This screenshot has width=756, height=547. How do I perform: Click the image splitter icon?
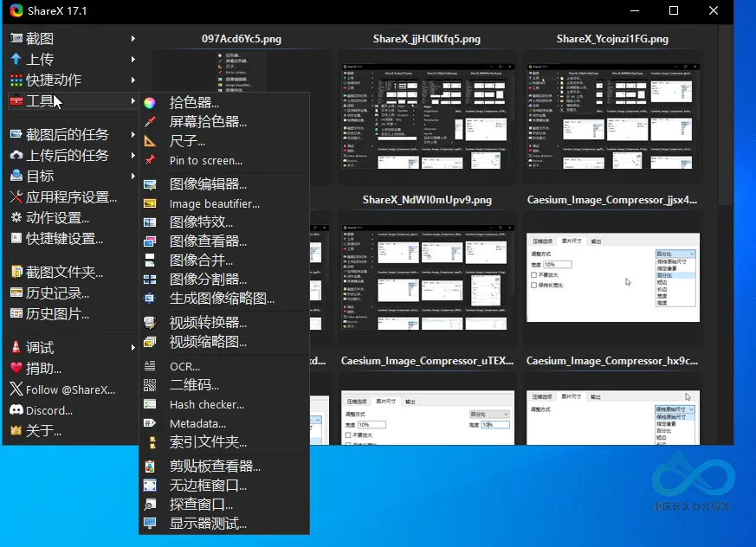tap(150, 280)
